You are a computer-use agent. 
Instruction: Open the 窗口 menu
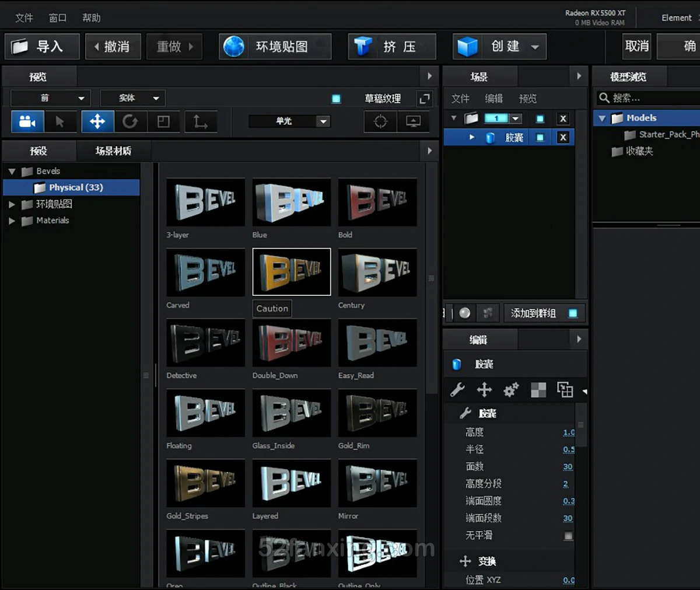(58, 18)
